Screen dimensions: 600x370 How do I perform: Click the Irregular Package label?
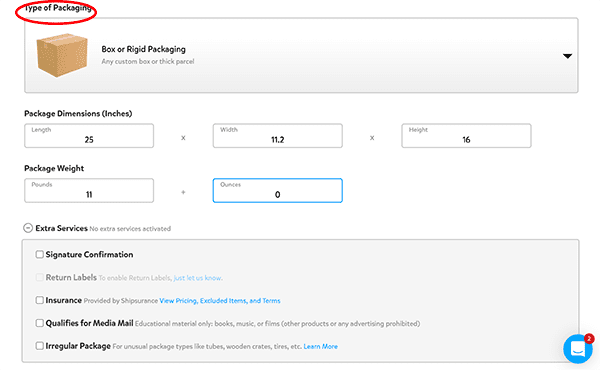(x=78, y=346)
